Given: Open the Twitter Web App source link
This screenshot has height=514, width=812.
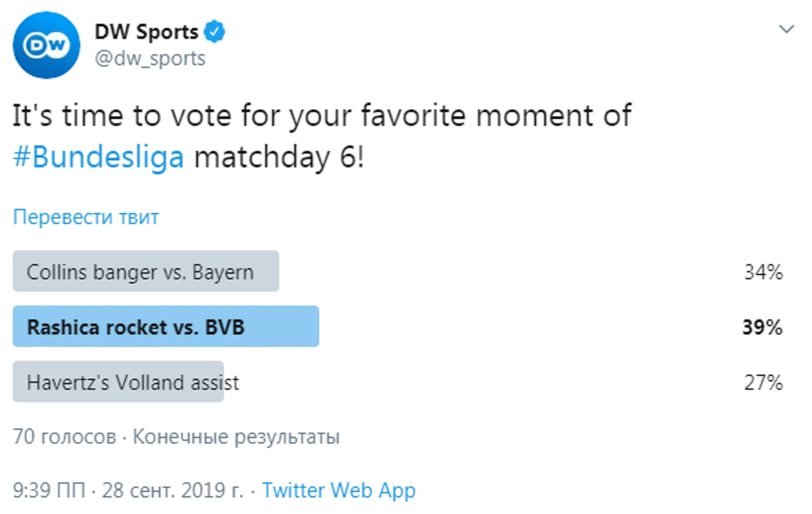Looking at the screenshot, I should coord(339,491).
